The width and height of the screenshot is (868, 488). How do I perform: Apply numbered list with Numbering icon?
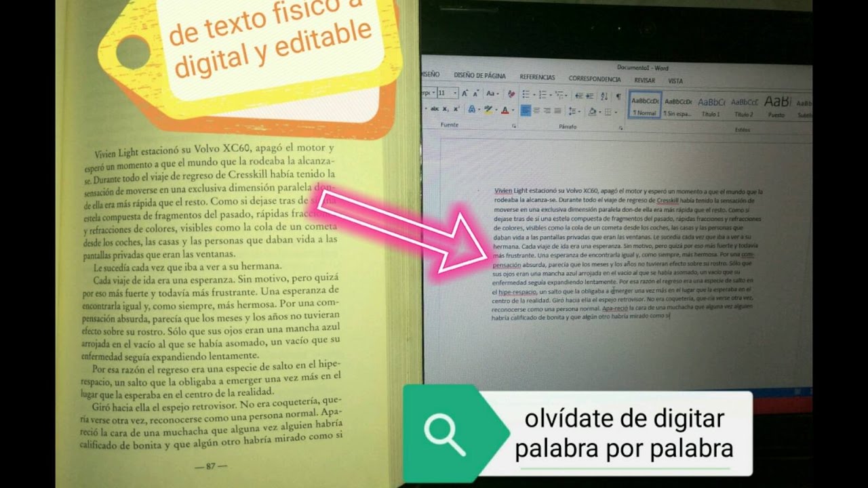542,94
